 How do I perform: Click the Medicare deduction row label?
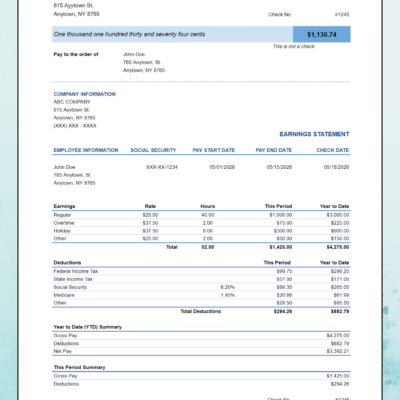(64, 295)
